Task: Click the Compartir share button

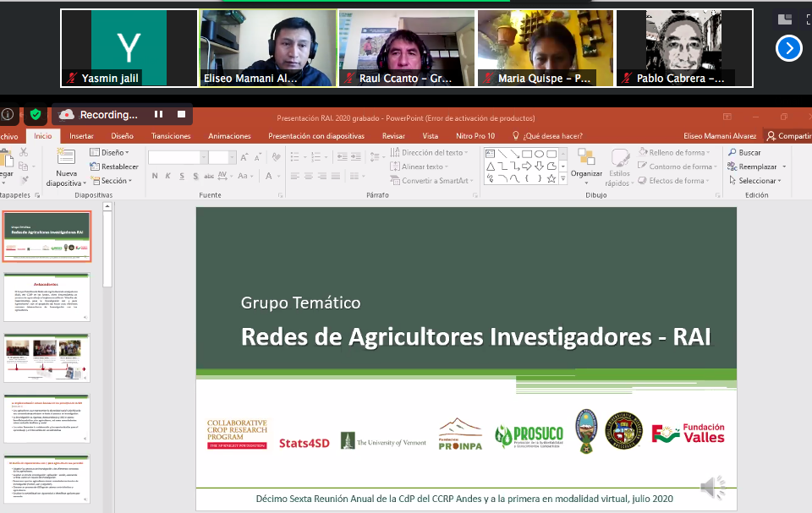Action: [x=787, y=135]
